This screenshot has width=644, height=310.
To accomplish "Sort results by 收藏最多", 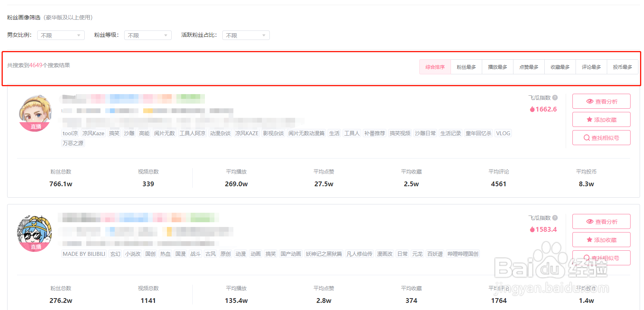I will (560, 67).
